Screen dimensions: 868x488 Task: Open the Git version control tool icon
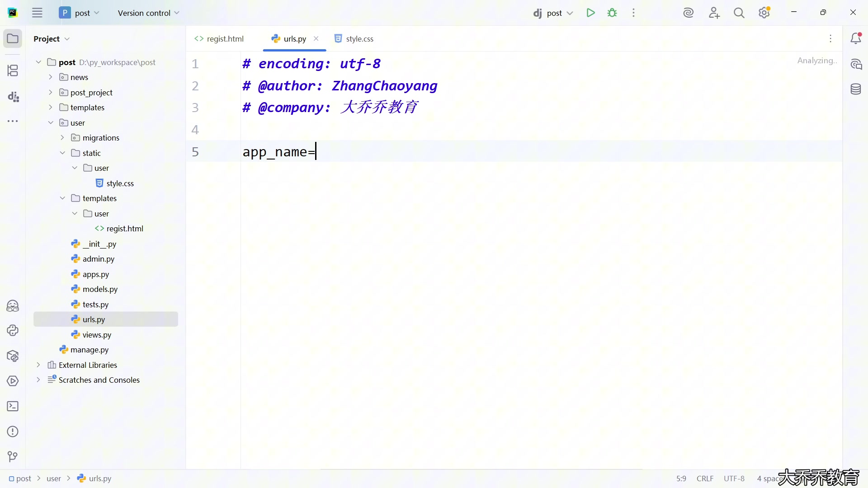[x=13, y=457]
